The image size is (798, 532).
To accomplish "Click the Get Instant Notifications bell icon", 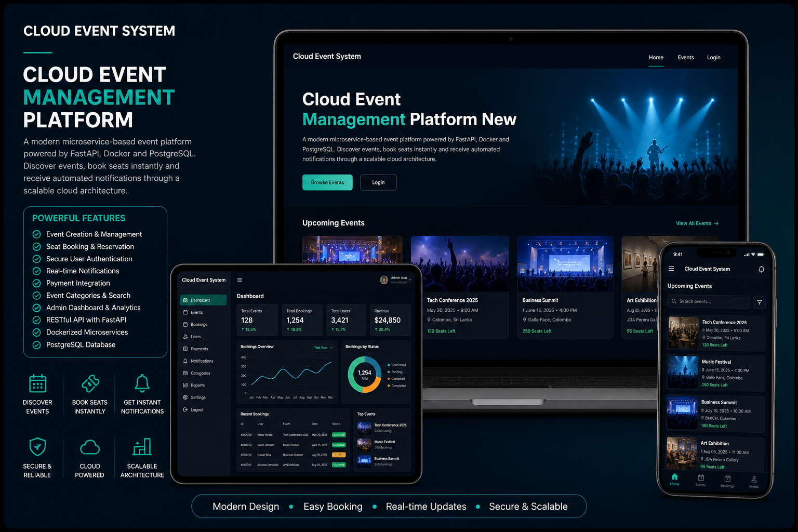I will coord(142,383).
